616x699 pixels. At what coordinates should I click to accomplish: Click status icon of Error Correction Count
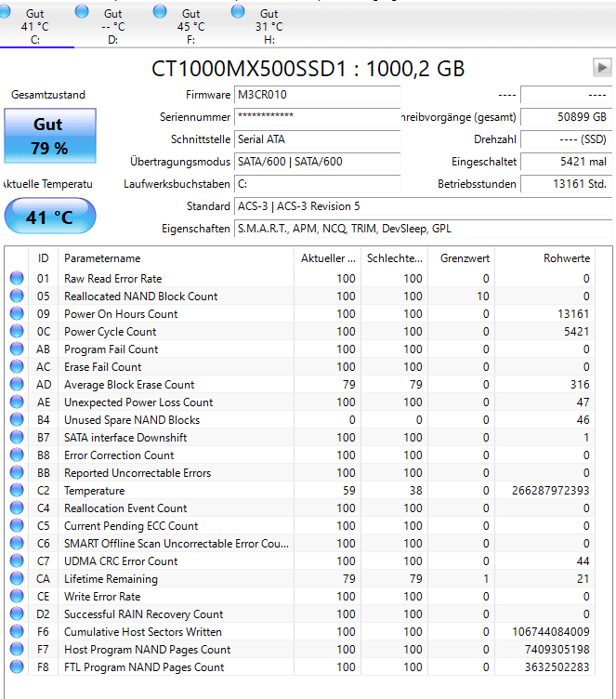point(17,455)
